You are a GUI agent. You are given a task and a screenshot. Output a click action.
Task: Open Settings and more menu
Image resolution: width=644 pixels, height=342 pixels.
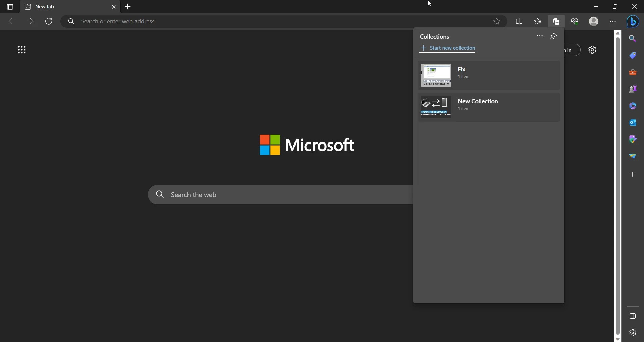tap(614, 22)
